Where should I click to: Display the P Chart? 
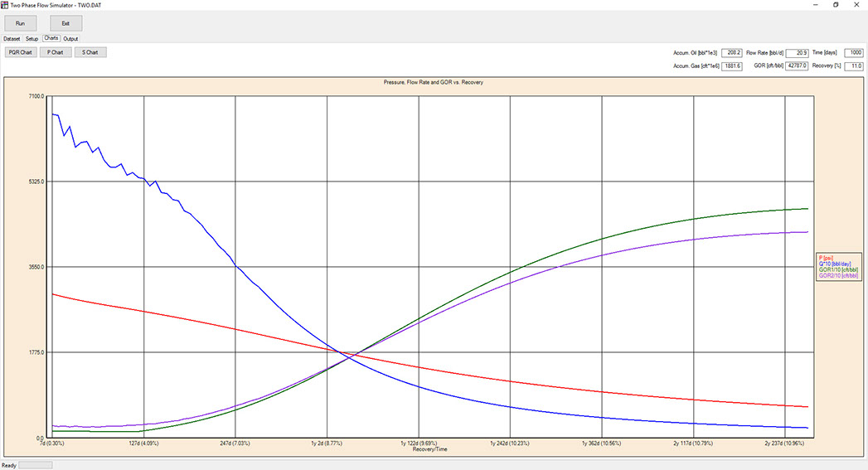pyautogui.click(x=56, y=52)
